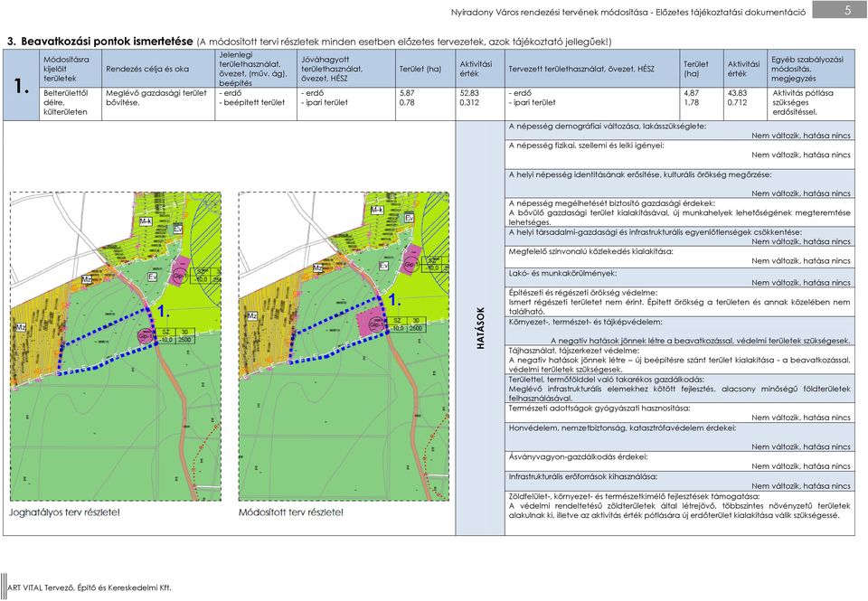Click heading '3. Beavatkozási pontok ismertetése'
868x601 pixels.
[99, 42]
